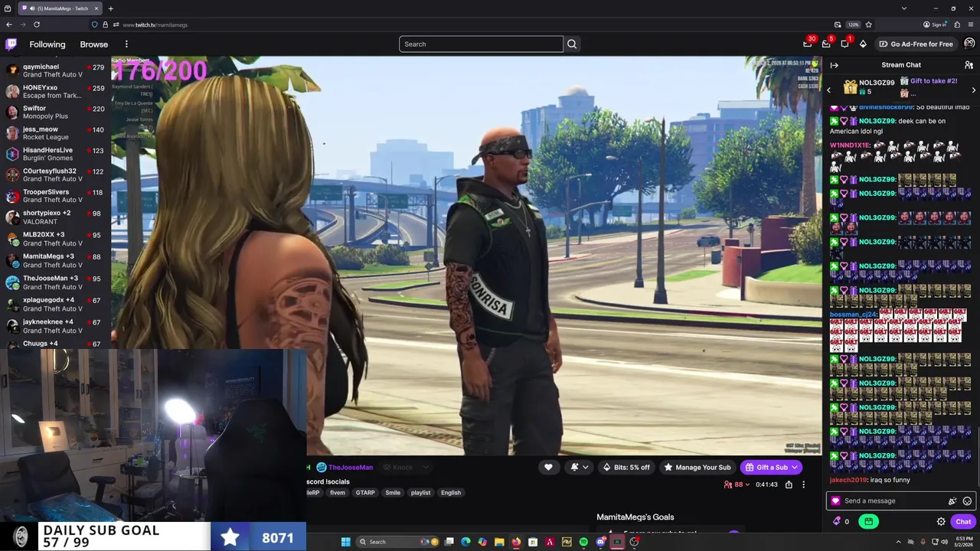Open MamitaMegs channel in sidebar
Viewport: 980px width, 551px height.
coord(55,260)
